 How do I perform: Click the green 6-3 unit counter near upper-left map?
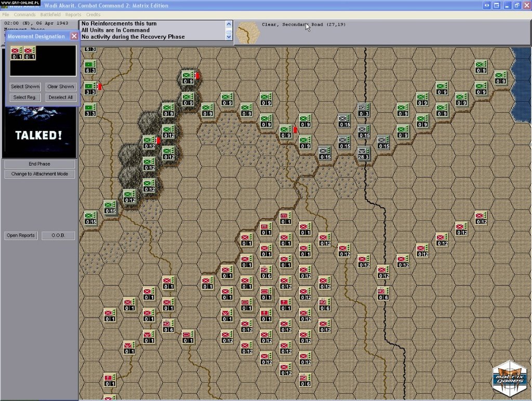89,68
